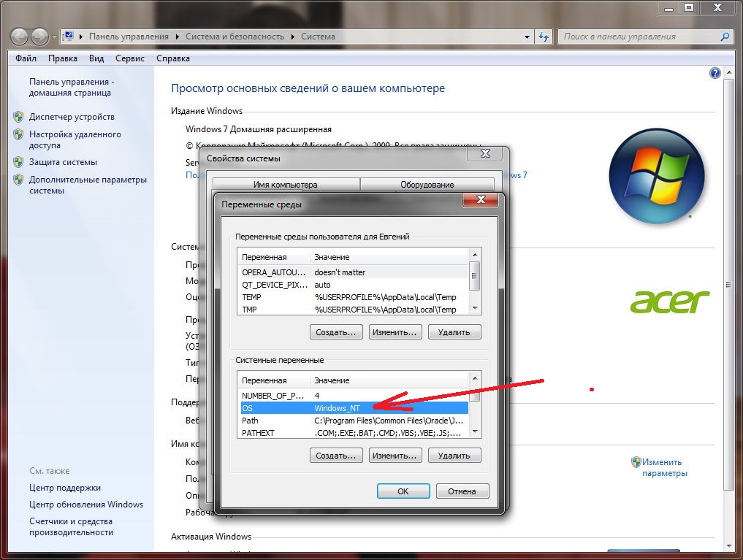Click Удалить button under user variables
This screenshot has width=743, height=560.
click(x=454, y=332)
